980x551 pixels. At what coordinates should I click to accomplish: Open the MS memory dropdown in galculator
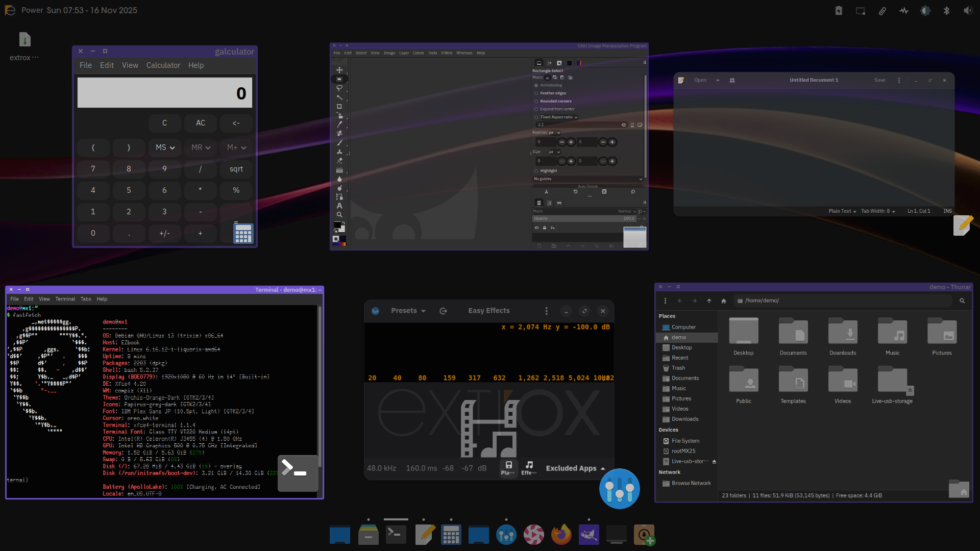coord(165,147)
